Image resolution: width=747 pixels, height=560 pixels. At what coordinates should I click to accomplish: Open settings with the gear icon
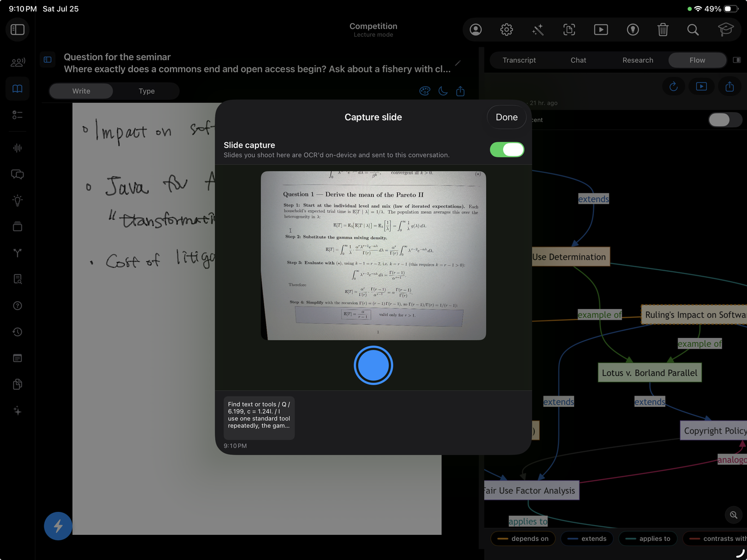[x=507, y=30]
